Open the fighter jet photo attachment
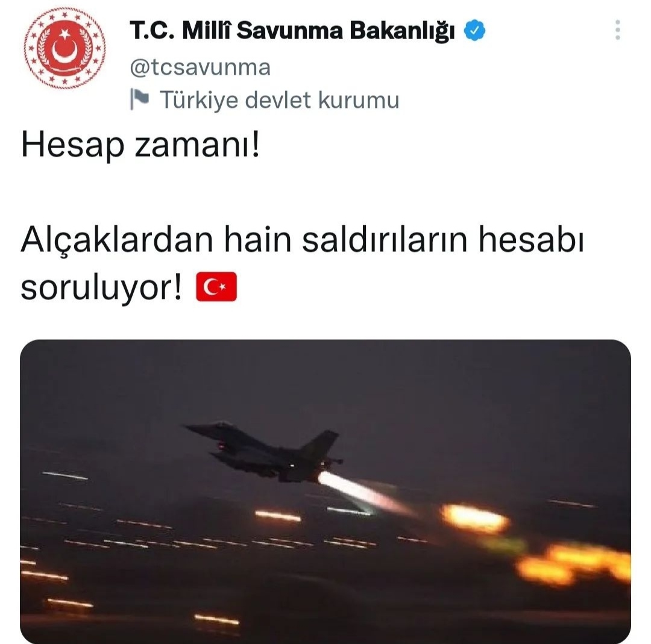 point(325,492)
